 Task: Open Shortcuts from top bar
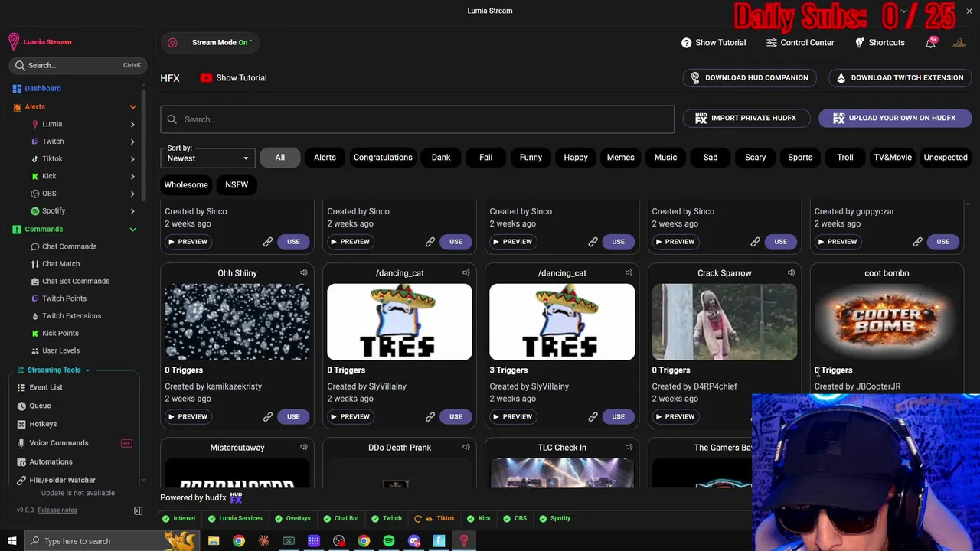(x=880, y=43)
